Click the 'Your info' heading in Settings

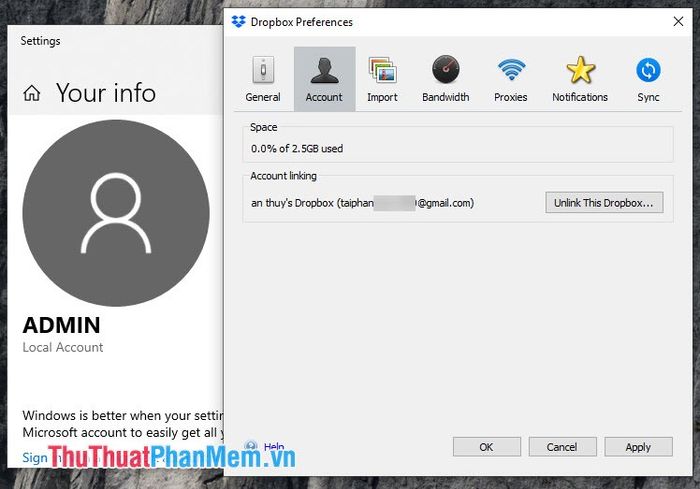pyautogui.click(x=106, y=93)
